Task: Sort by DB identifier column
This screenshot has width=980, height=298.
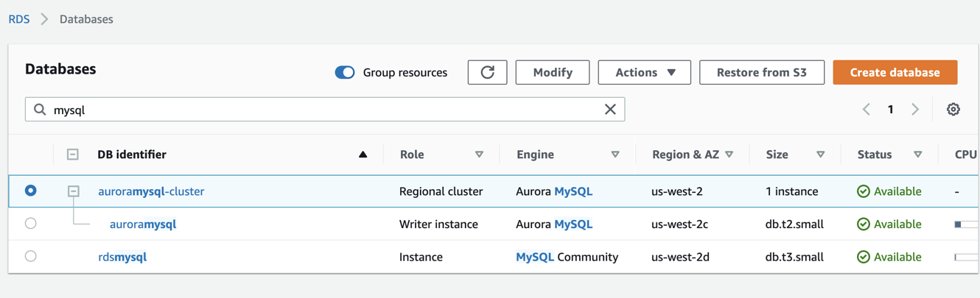Action: (363, 155)
